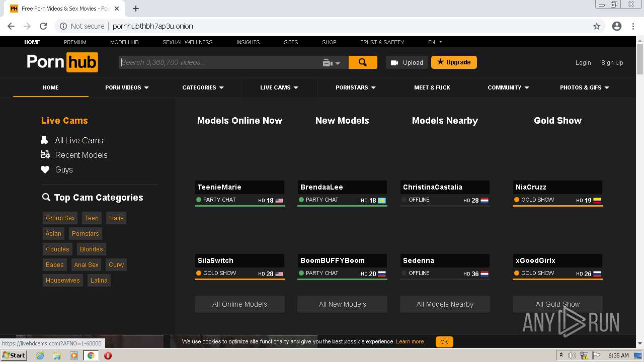Select the Asian category tag

[53, 234]
